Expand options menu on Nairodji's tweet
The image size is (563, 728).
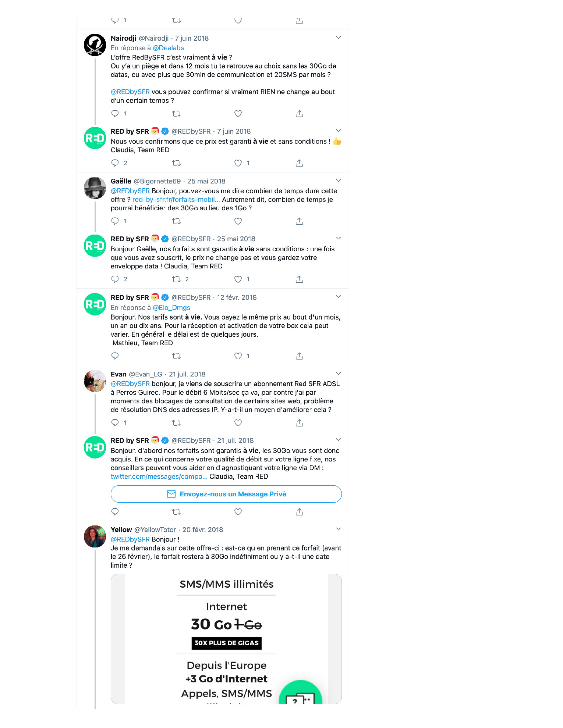[x=339, y=38]
